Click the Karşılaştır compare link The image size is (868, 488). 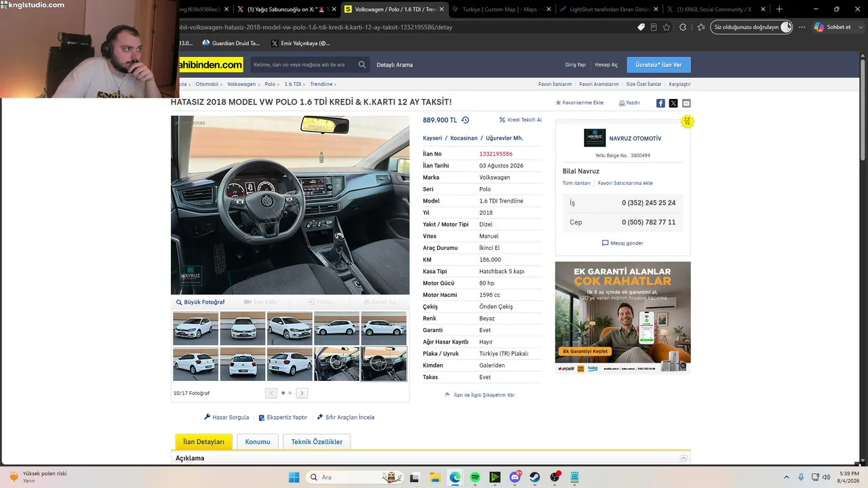coord(679,84)
